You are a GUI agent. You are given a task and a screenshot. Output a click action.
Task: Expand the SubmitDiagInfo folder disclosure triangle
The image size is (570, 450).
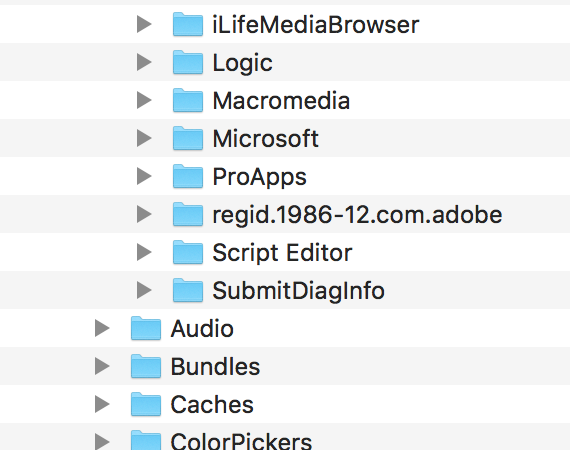[144, 290]
